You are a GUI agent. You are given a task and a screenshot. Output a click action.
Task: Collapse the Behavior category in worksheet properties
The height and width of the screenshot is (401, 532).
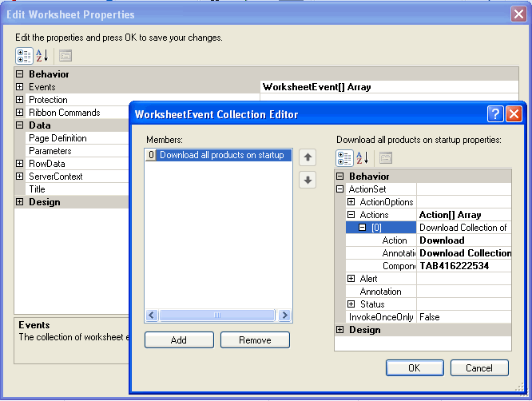(20, 73)
